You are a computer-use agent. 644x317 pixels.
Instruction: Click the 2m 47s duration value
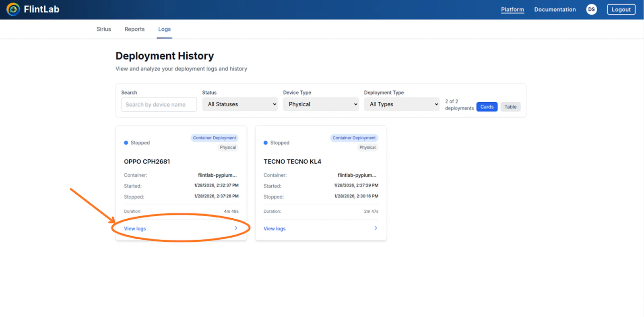click(371, 211)
